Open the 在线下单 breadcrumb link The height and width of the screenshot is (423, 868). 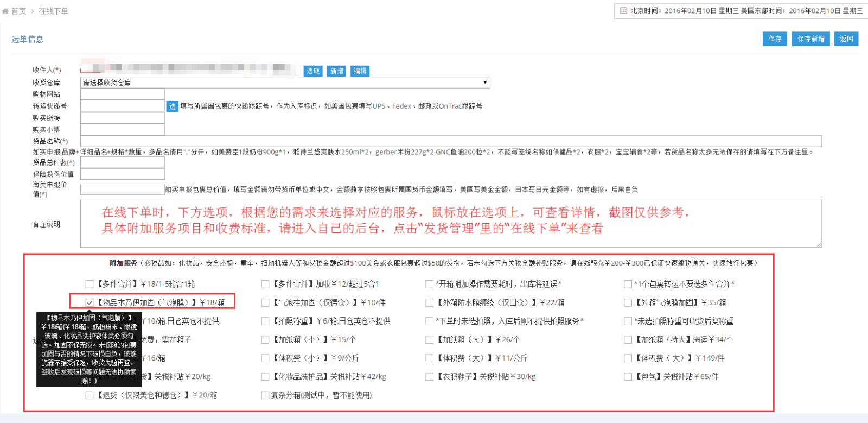(53, 11)
